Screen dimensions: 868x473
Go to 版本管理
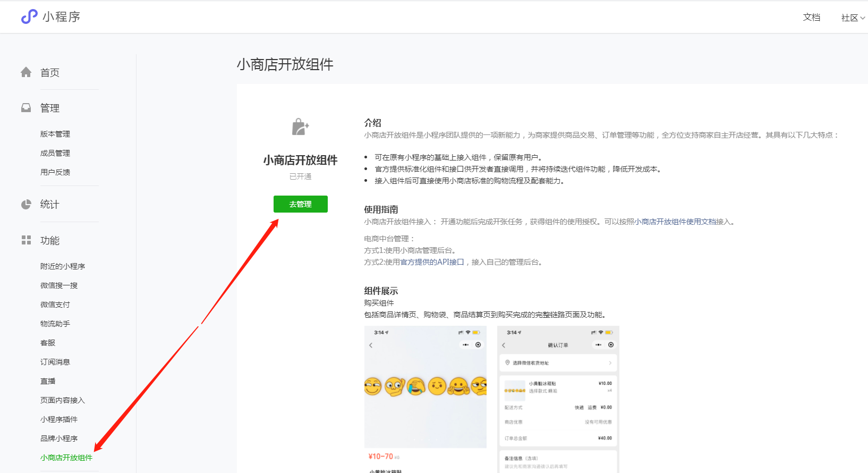tap(55, 134)
